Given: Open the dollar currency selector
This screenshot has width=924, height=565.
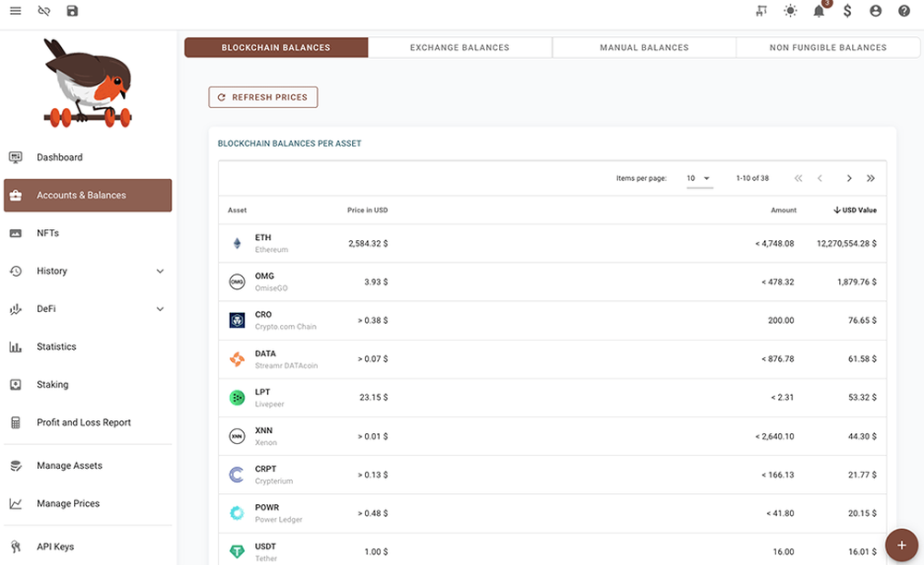Looking at the screenshot, I should coord(846,10).
